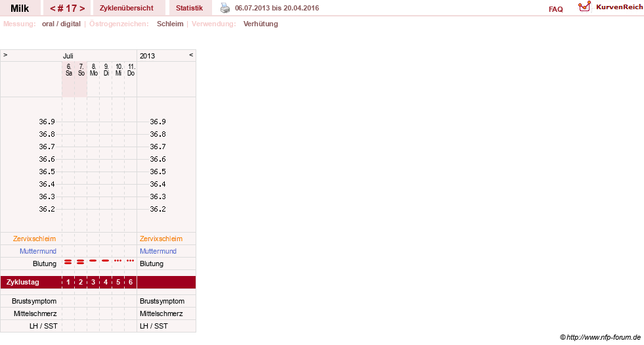This screenshot has width=644, height=345.
Task: Click Zyklustag cell 6
Action: tap(131, 282)
